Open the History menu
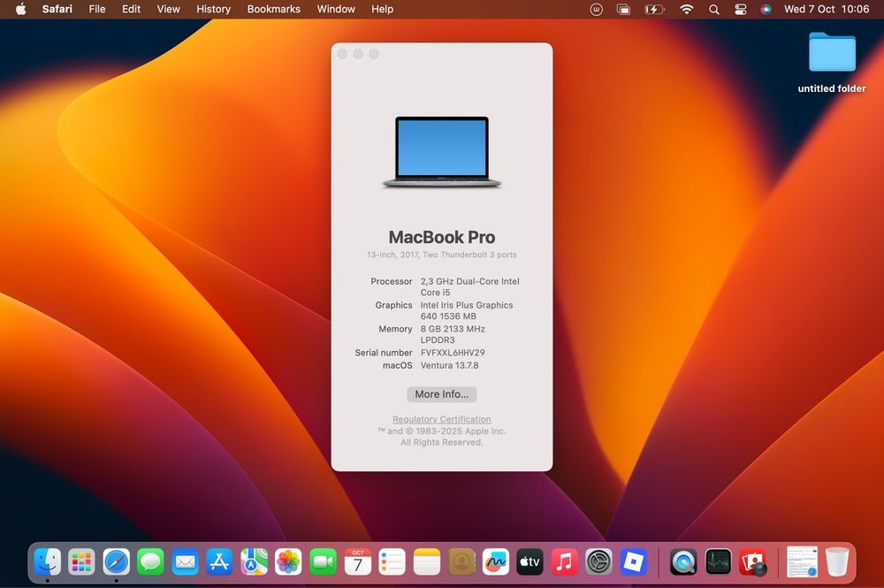 point(213,9)
